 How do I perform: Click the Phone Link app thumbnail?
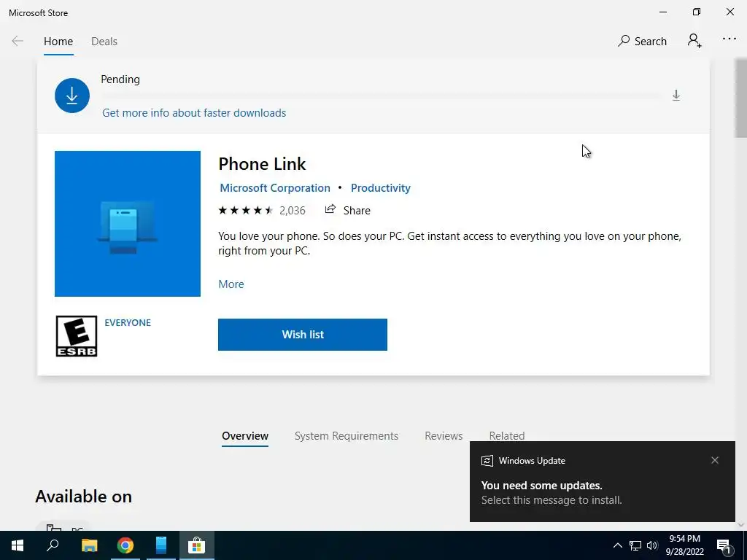(127, 223)
